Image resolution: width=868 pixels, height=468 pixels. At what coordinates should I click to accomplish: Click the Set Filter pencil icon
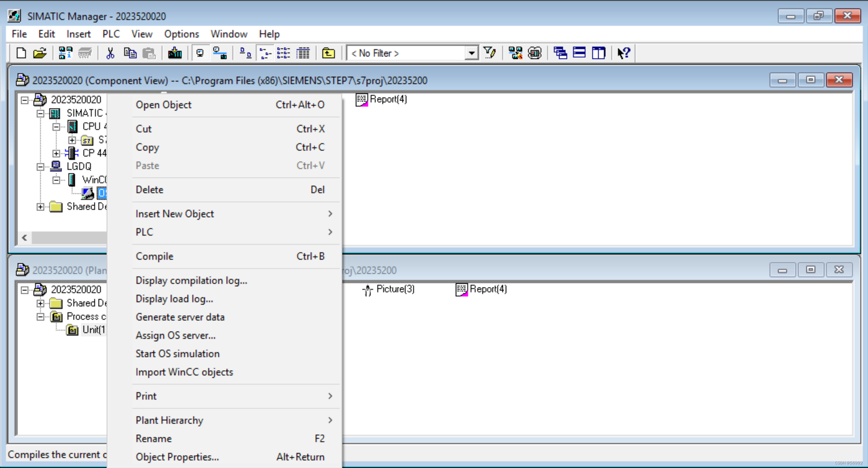pos(489,53)
